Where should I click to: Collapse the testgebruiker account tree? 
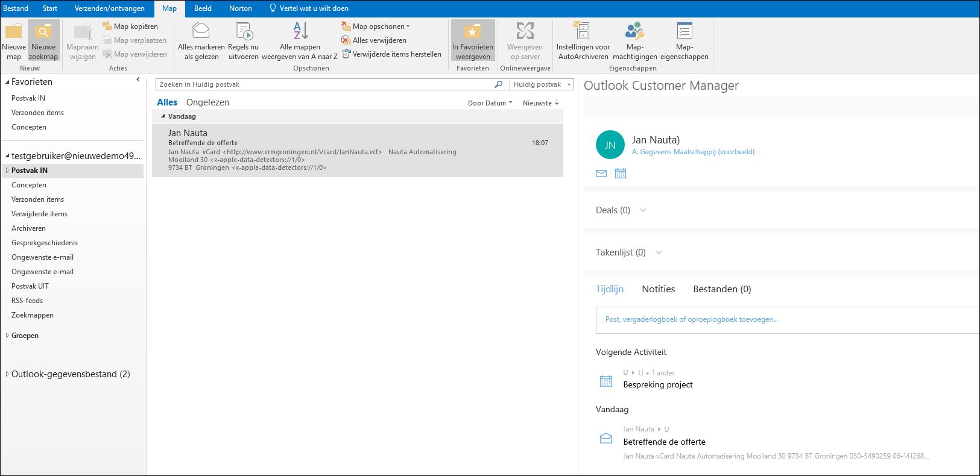pos(7,155)
